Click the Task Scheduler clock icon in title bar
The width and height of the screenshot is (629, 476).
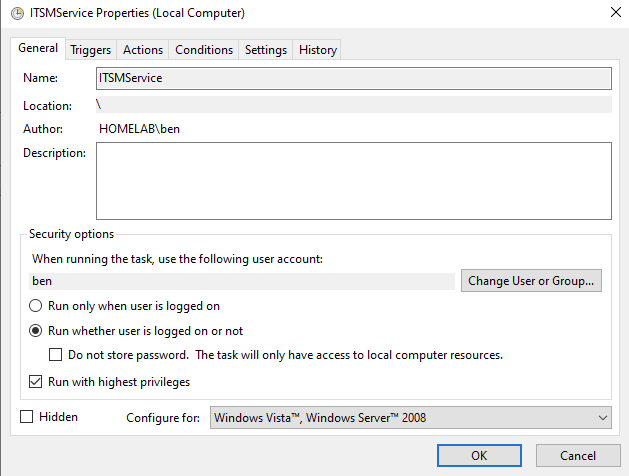17,13
